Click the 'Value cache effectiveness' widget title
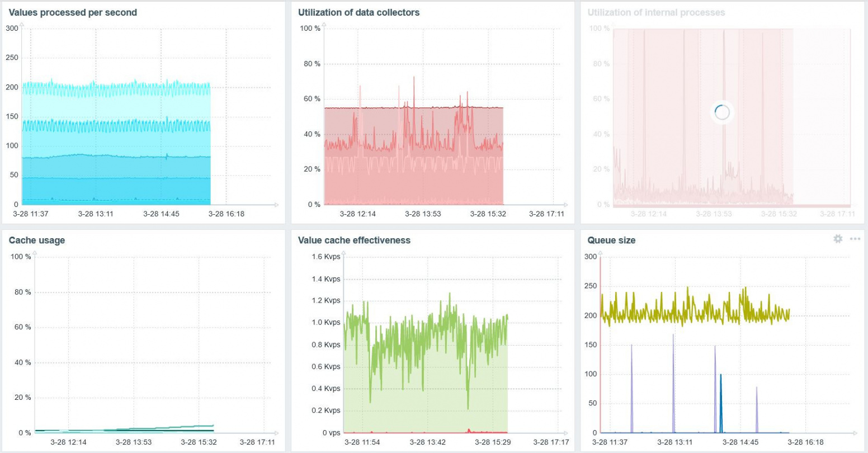This screenshot has height=453, width=868. [354, 240]
